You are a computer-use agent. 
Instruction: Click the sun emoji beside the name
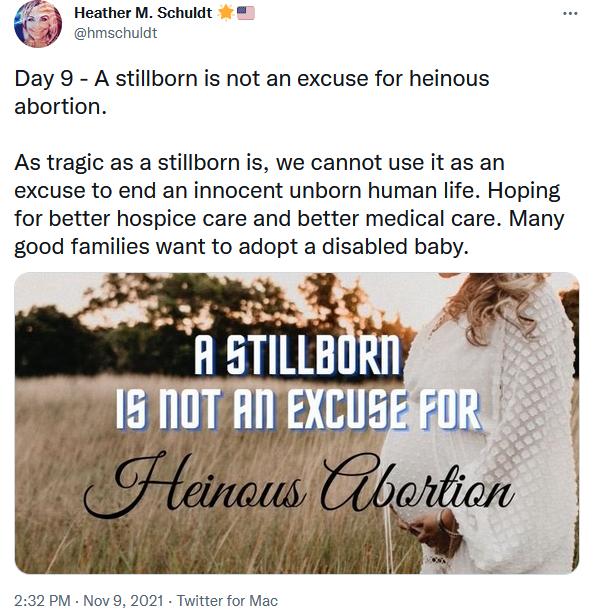point(226,13)
